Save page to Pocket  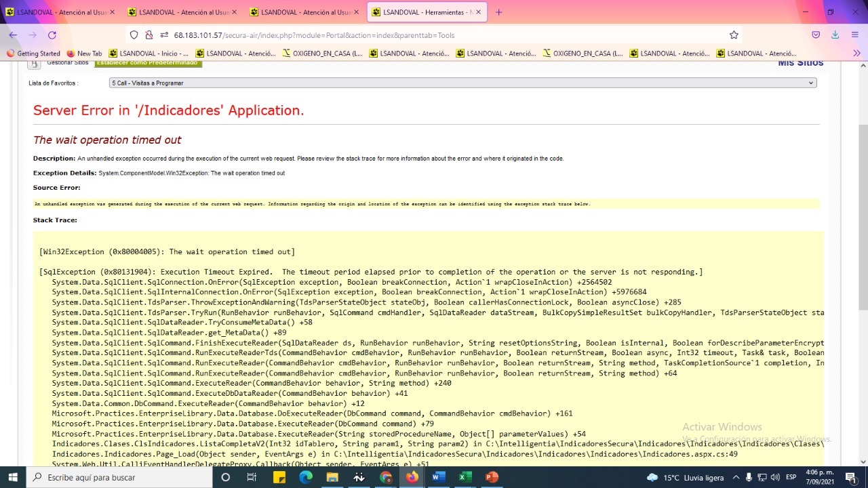(x=816, y=35)
